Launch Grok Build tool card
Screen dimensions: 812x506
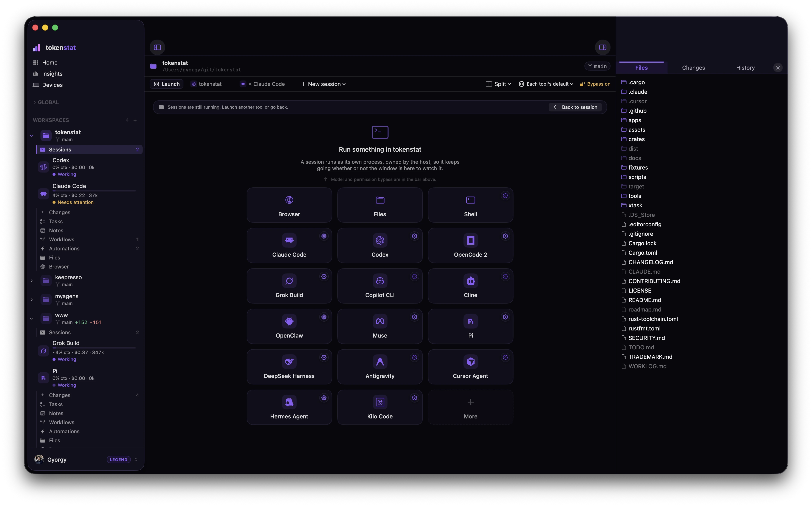pyautogui.click(x=289, y=286)
